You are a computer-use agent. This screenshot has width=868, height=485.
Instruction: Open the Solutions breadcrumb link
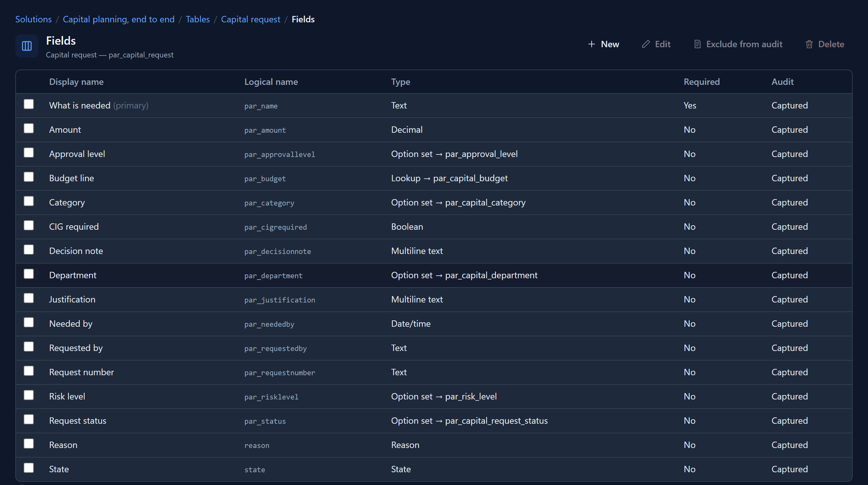pos(34,19)
